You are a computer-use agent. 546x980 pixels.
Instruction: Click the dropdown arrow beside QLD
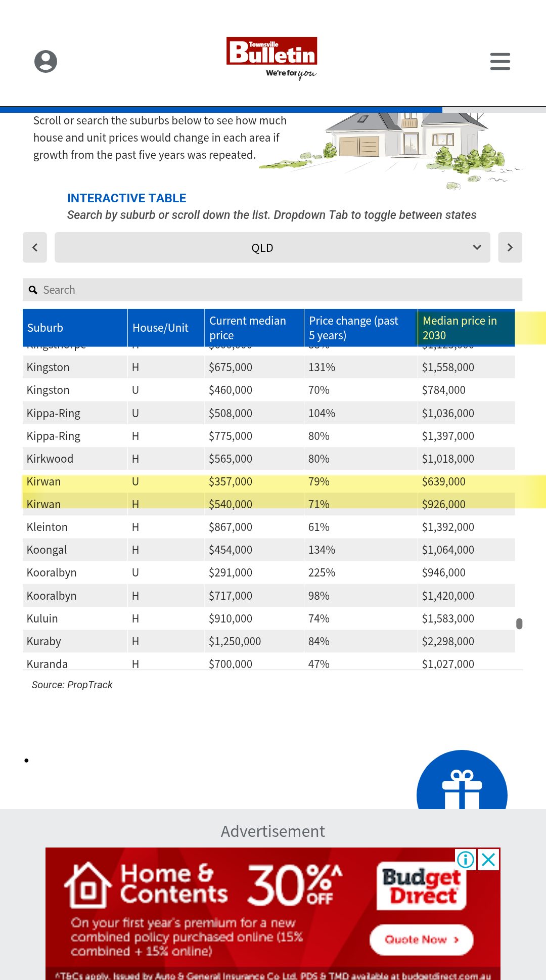[x=477, y=247]
